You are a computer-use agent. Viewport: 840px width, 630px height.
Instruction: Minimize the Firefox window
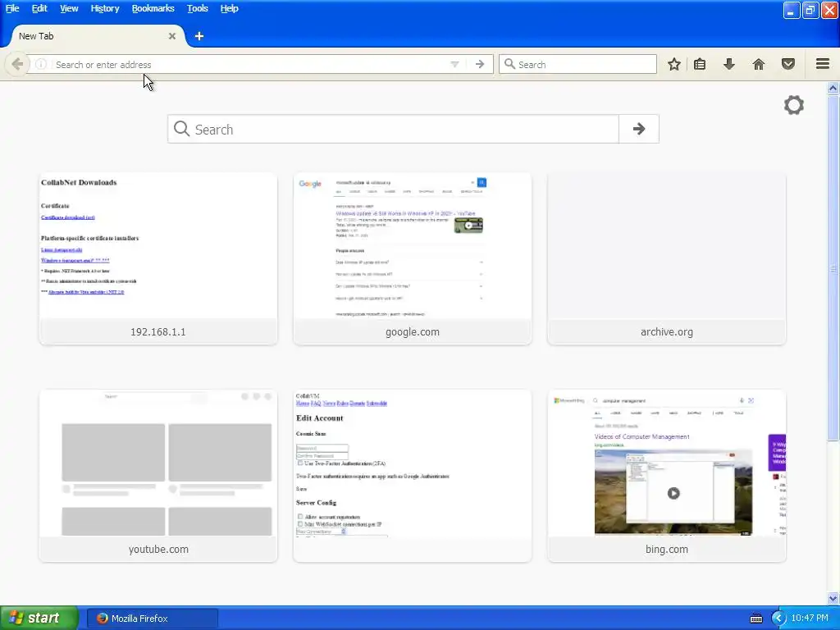pos(792,10)
